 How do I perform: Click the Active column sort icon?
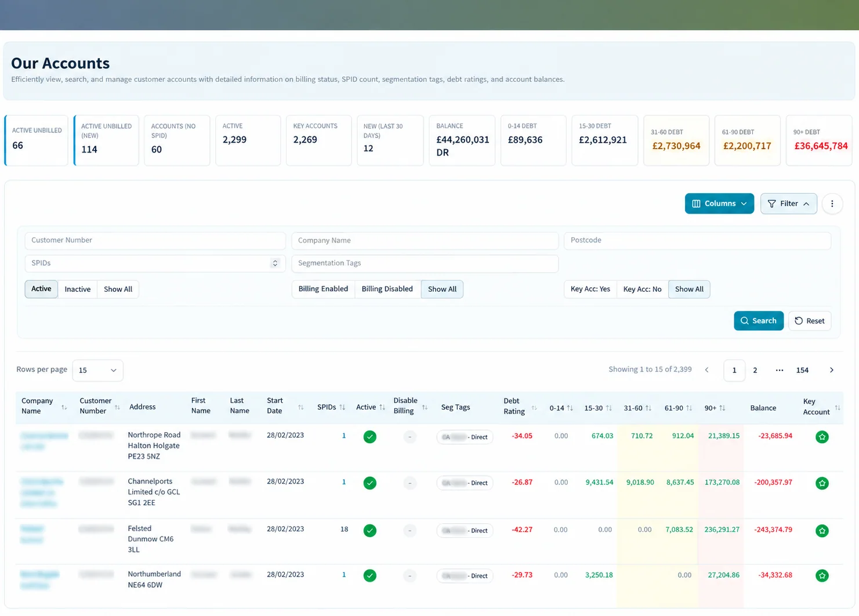point(382,407)
